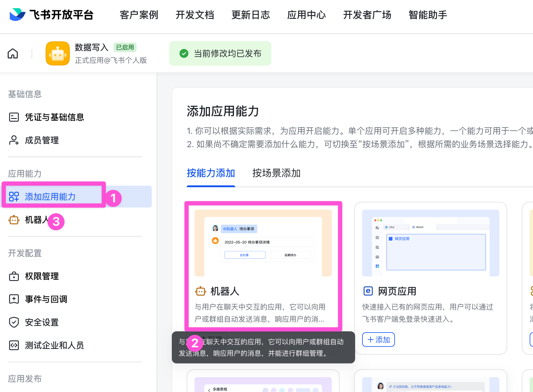Go to the home icon

point(13,53)
